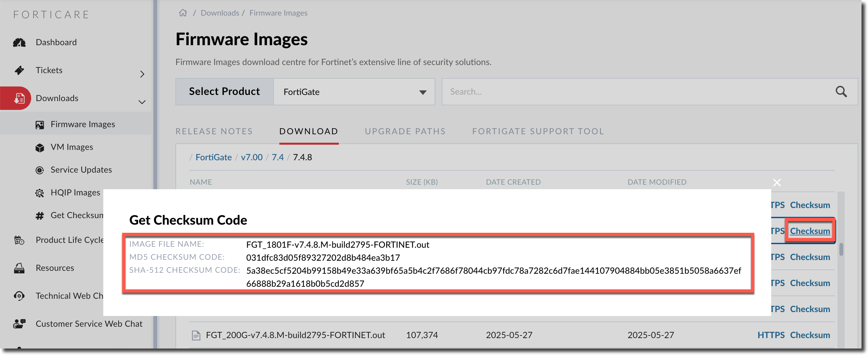Click the Downloads red file icon

(x=19, y=98)
